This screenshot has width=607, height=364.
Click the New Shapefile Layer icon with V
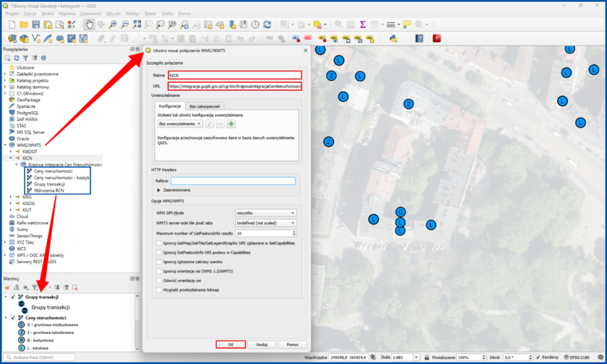pyautogui.click(x=36, y=39)
